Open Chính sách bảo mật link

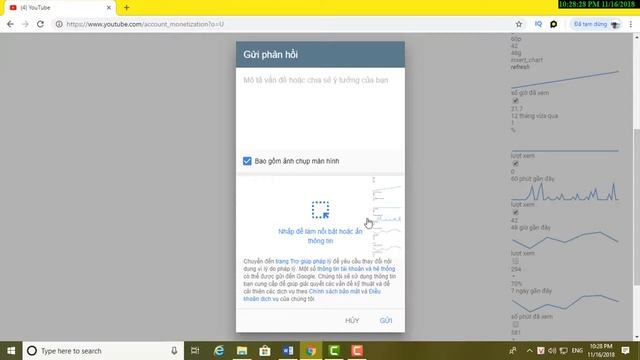[x=334, y=291]
